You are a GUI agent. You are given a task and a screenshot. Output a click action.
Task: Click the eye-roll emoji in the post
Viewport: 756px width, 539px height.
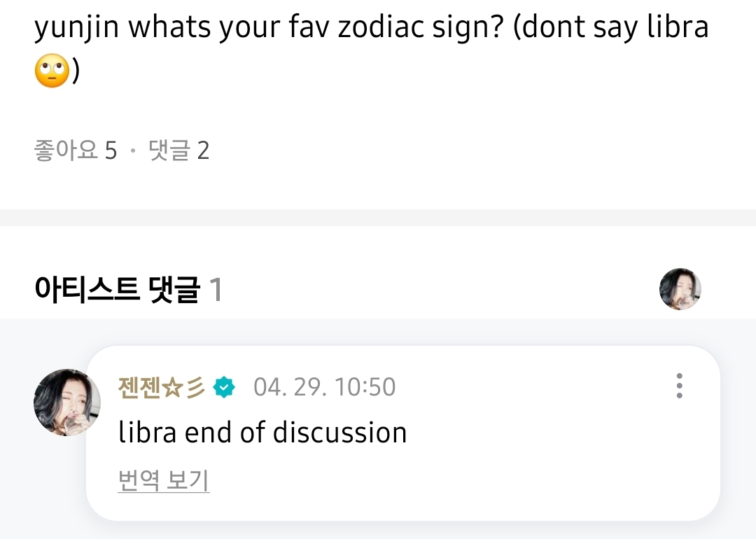pos(52,71)
